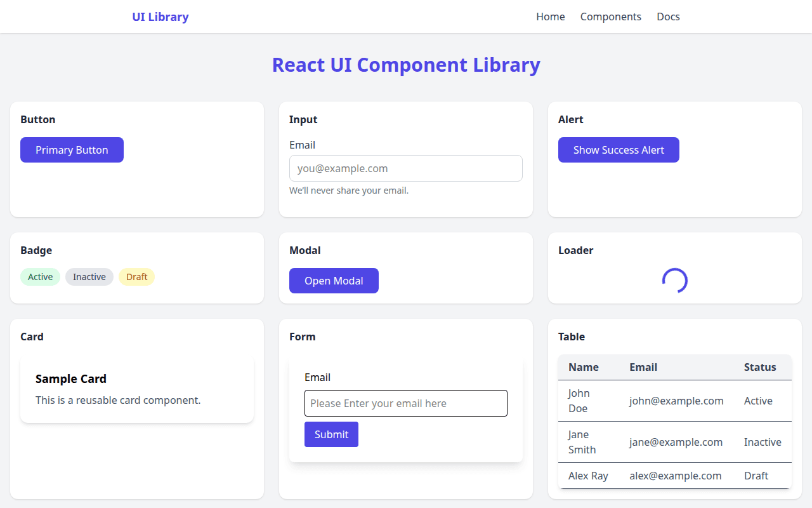Click the Show Success Alert button
812x508 pixels.
[619, 150]
